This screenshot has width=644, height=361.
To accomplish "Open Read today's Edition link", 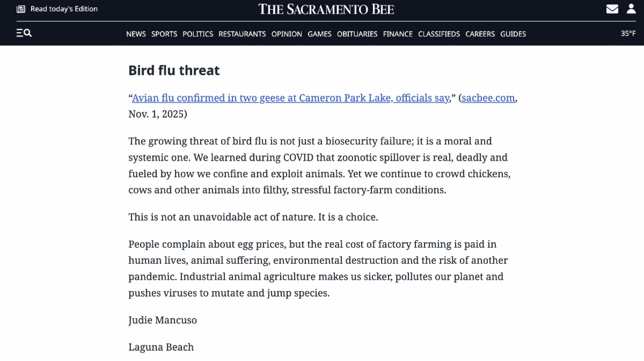I will (x=64, y=9).
